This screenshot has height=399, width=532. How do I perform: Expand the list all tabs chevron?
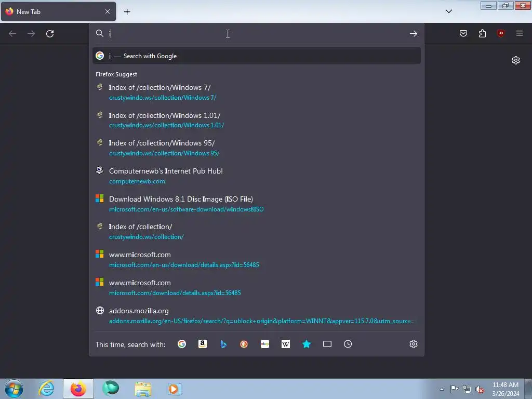click(x=448, y=11)
